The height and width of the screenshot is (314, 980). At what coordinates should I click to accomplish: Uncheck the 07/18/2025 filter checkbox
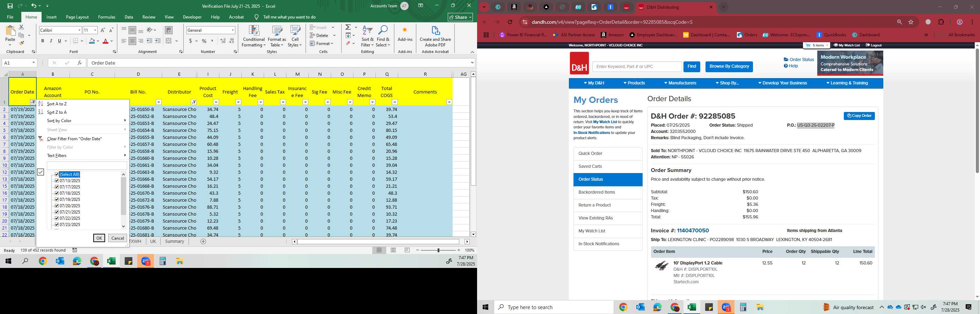57,193
